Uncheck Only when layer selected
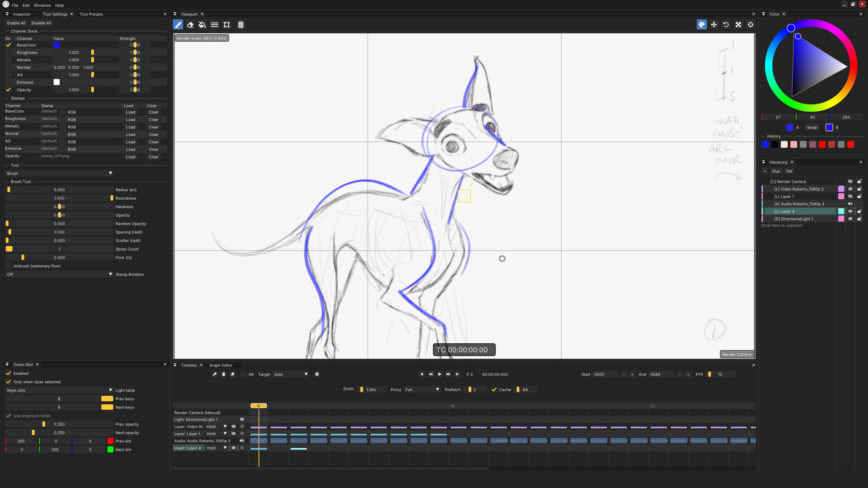 (x=8, y=382)
